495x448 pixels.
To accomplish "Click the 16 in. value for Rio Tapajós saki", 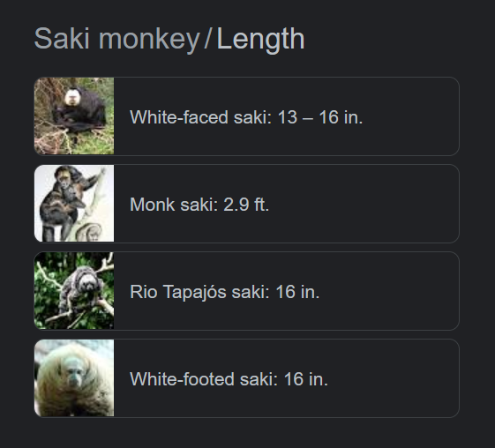I will [297, 292].
